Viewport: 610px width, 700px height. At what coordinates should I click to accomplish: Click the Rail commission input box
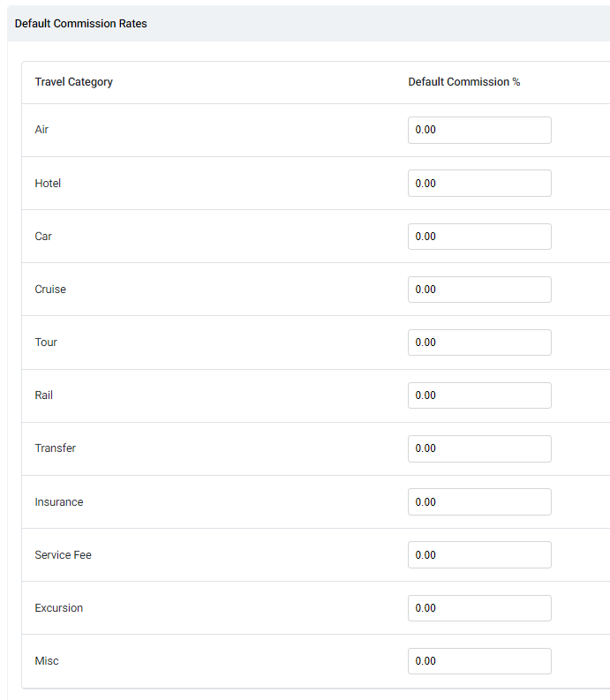(x=479, y=395)
